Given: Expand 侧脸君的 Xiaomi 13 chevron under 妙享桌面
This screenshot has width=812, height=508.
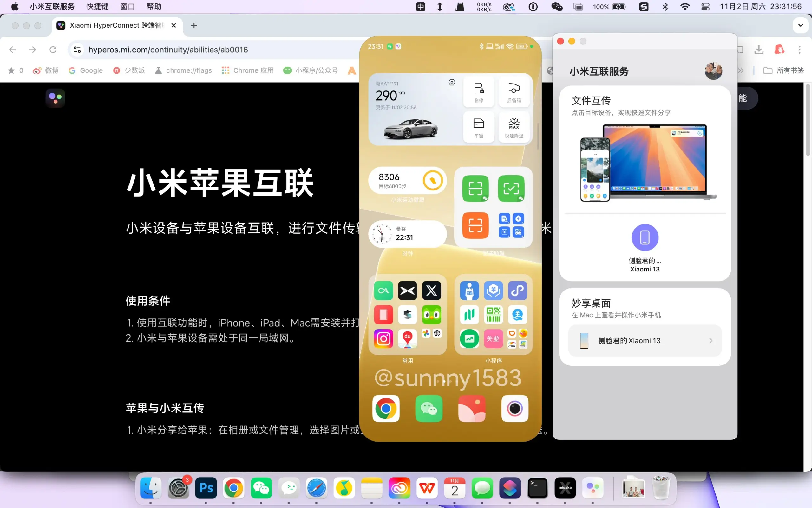Looking at the screenshot, I should click(x=710, y=341).
